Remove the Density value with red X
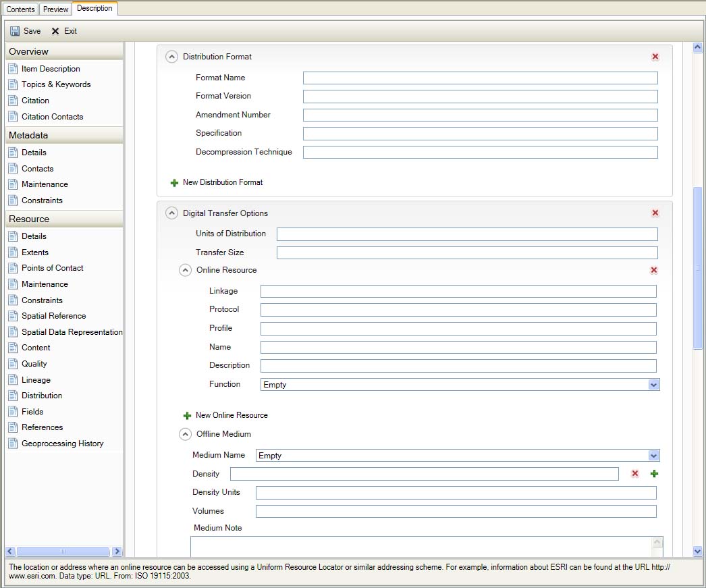 pos(634,474)
